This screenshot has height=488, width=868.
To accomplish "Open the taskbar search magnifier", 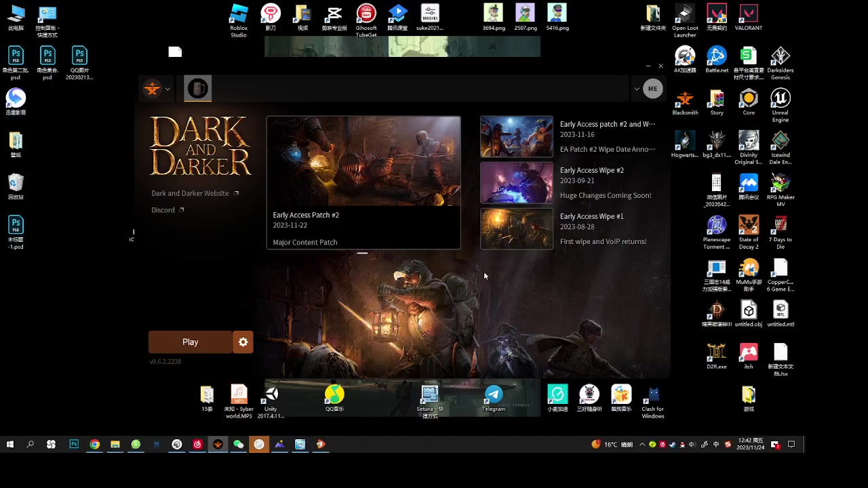I will tap(30, 445).
